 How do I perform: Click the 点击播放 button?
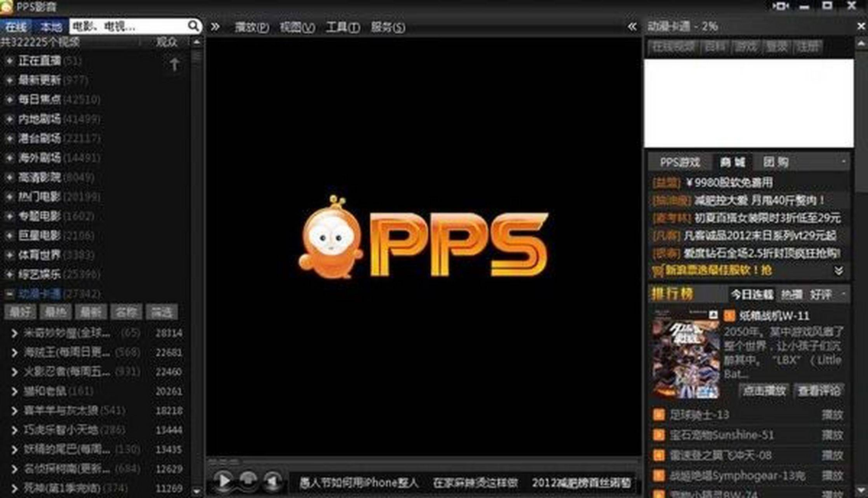coord(764,390)
